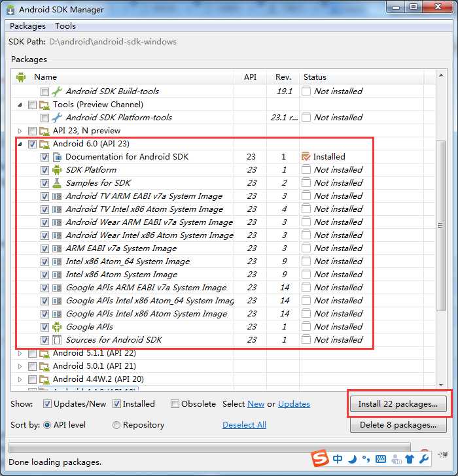Click the installed status icon for Documentation
Screen dimensions: 458x476
point(306,157)
